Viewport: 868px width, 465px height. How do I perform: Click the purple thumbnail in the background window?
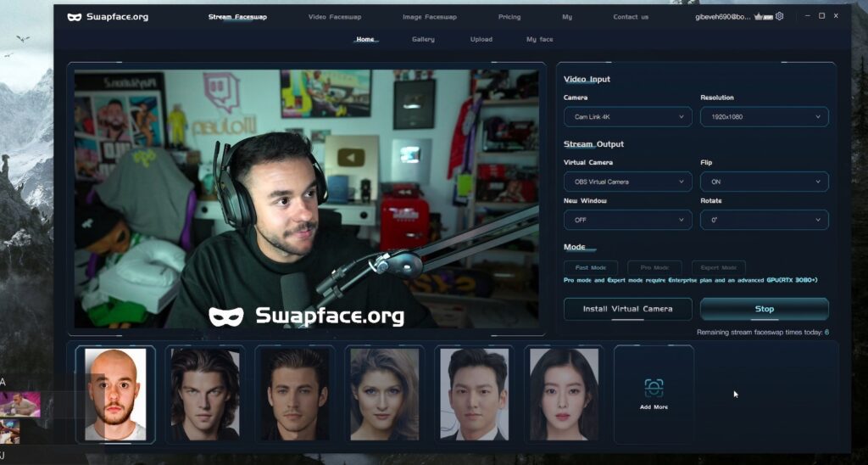click(20, 405)
